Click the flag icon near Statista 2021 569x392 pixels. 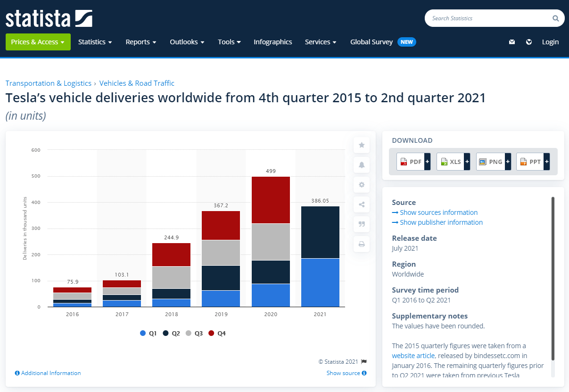click(364, 362)
